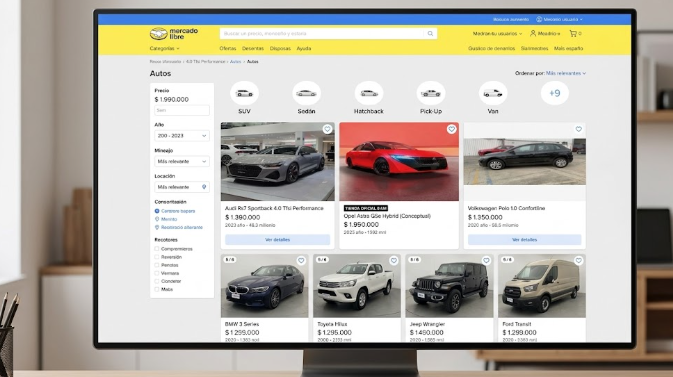Favorite the Audi Rs7 Sportback listing
The height and width of the screenshot is (377, 673).
[x=327, y=129]
